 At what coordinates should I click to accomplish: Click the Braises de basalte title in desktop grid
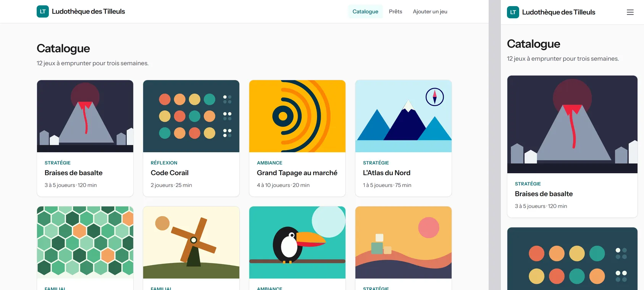point(74,173)
